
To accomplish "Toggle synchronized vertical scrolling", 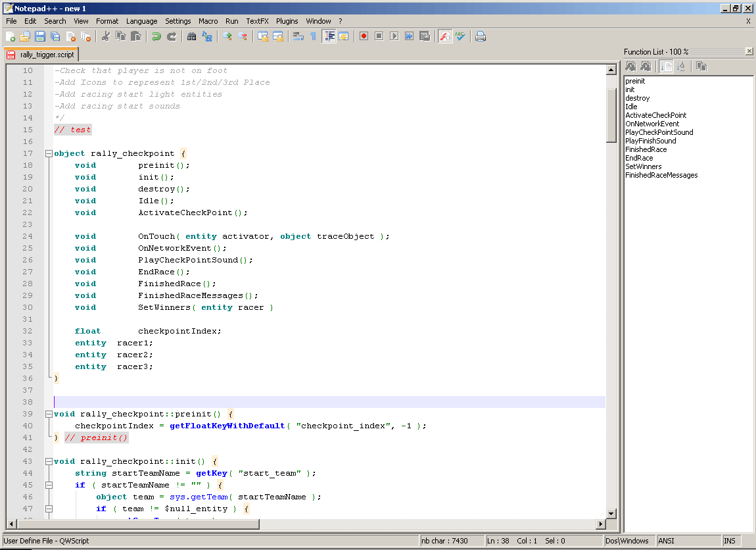I will pyautogui.click(x=263, y=37).
